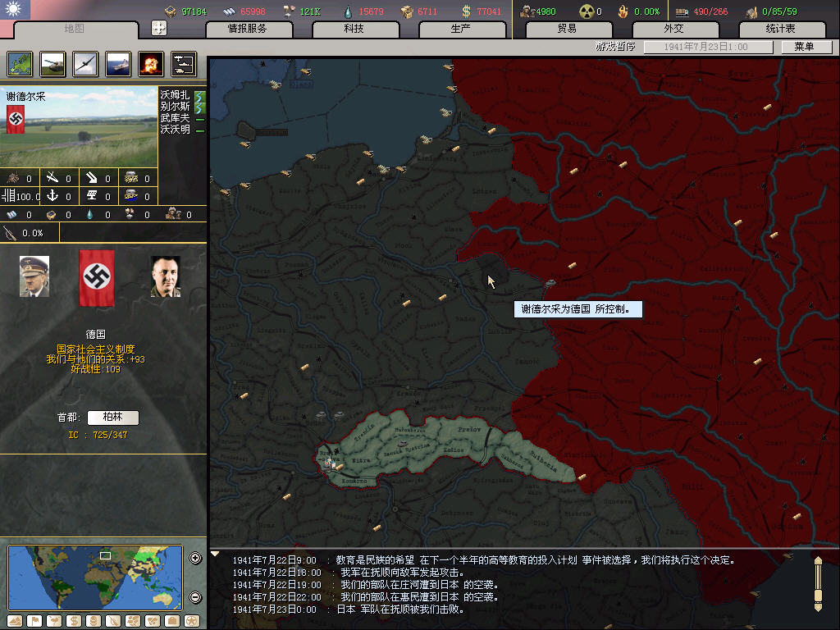Click the world minimap
The image size is (840, 630).
tap(95, 577)
